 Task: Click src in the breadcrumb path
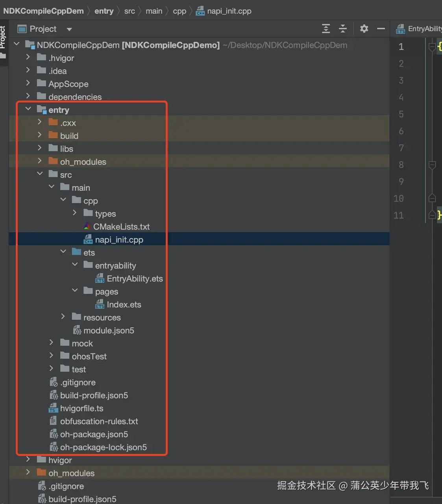pyautogui.click(x=129, y=11)
